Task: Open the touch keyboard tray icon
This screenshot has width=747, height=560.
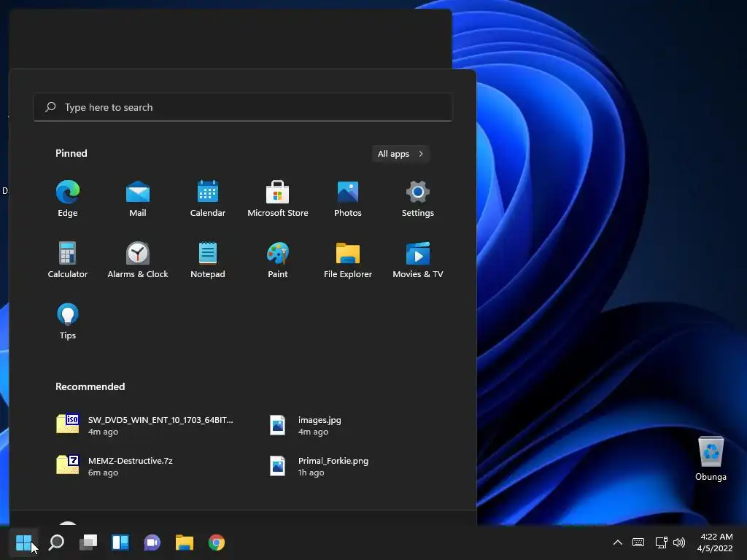Action: (x=638, y=542)
